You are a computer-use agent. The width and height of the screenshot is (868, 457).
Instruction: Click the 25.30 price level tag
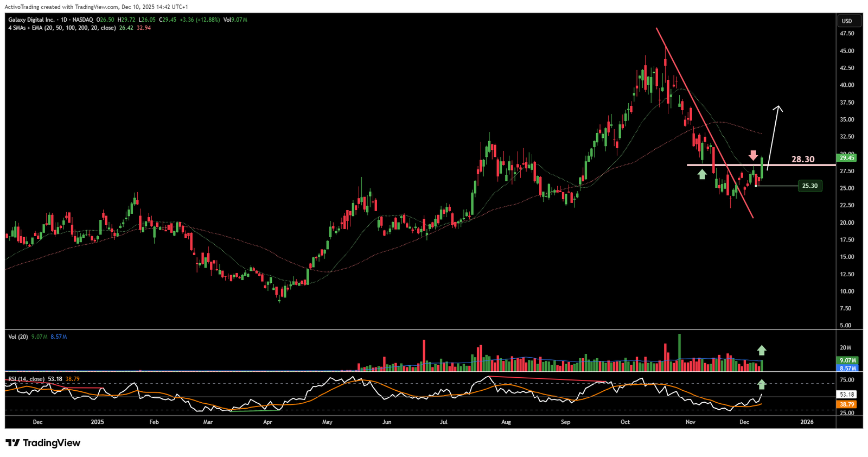click(809, 186)
